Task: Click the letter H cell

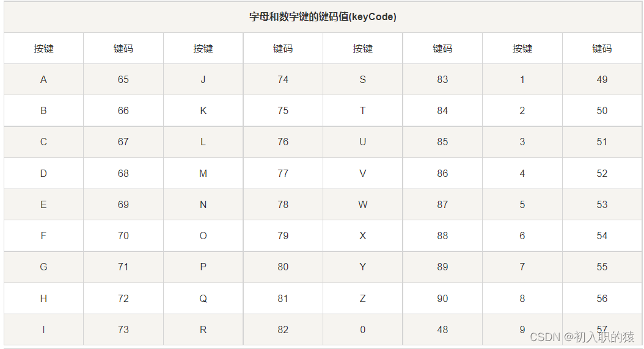Action: tap(43, 298)
